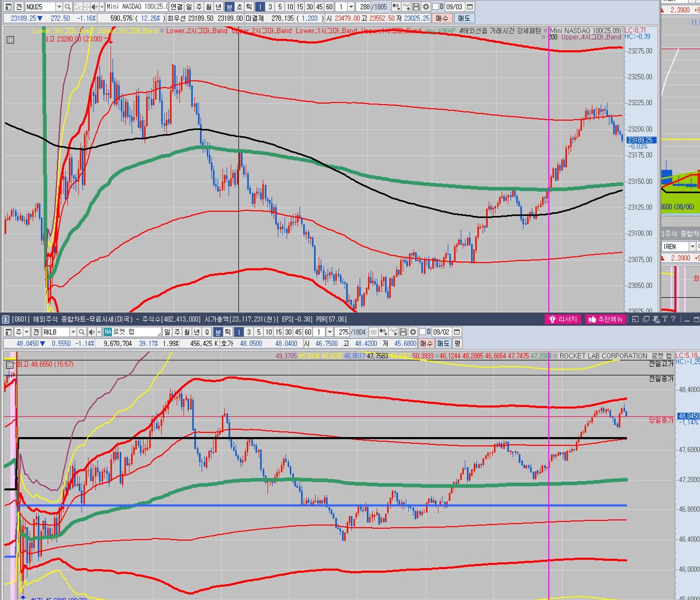This screenshot has height=600, width=700.
Task: Click the 매수 buy button for NQU25
Action: 442,18
